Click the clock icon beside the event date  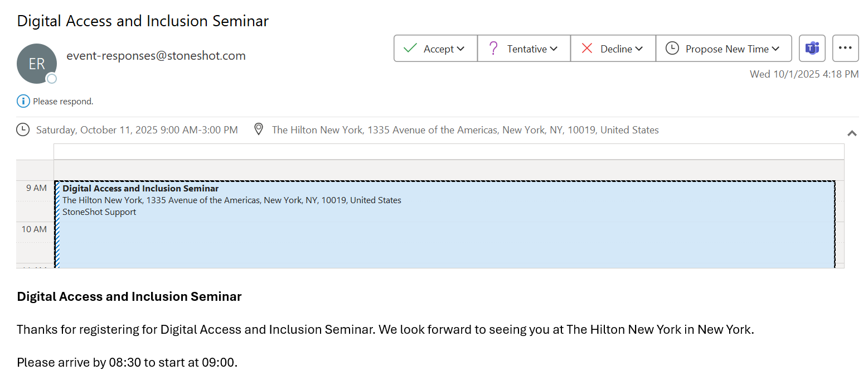[x=23, y=129]
